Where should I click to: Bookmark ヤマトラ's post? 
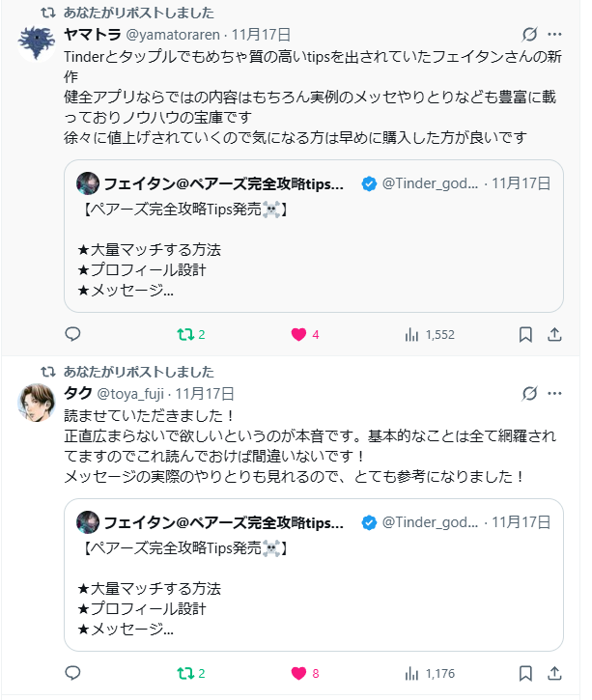525,334
